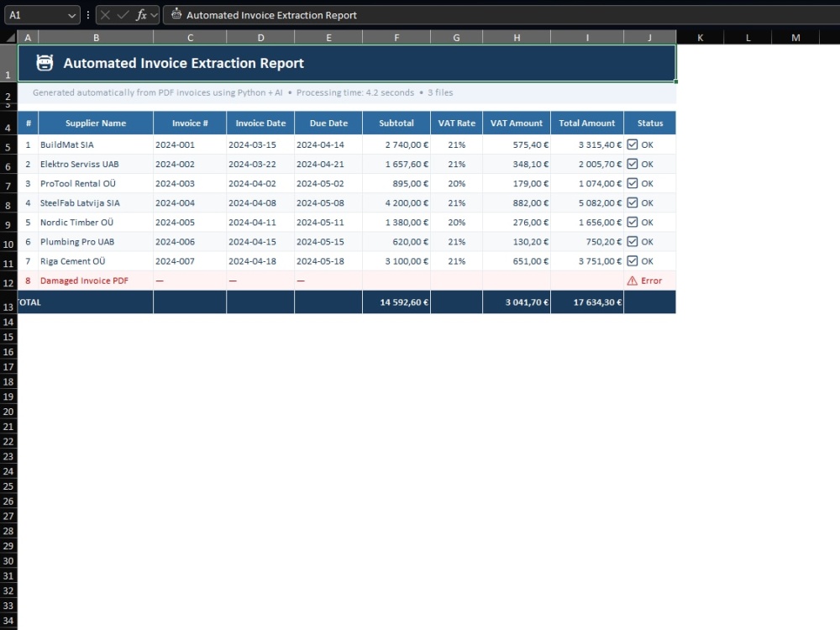Select the Nordic Timber OÜ cell
Screen dimensions: 840x630
(x=96, y=222)
